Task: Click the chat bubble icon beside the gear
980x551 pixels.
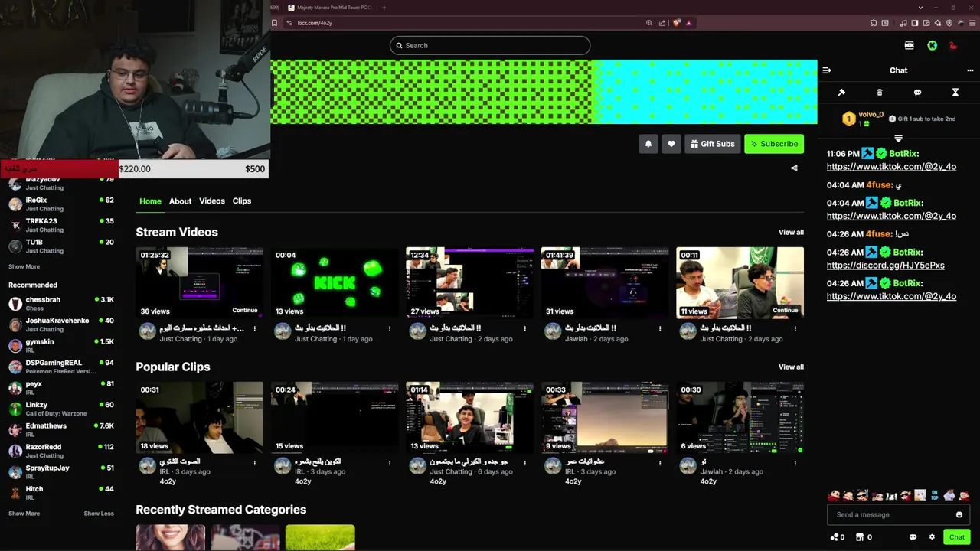Action: (913, 537)
